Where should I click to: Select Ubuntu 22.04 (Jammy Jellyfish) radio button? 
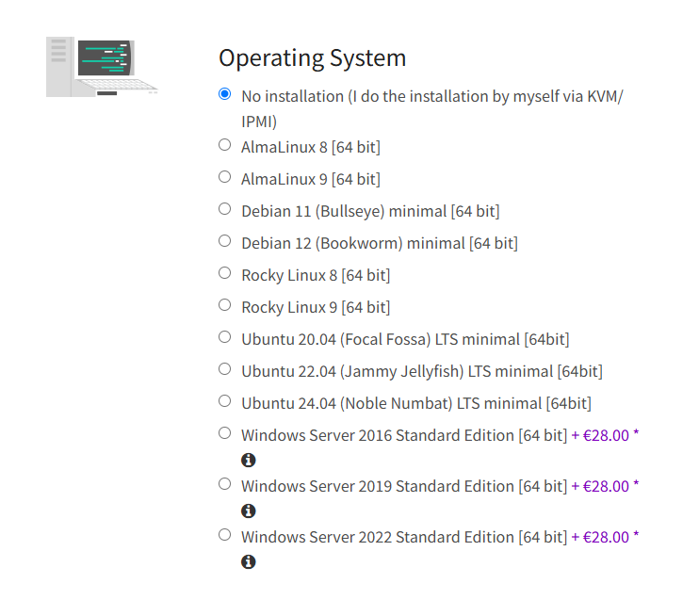pos(224,369)
